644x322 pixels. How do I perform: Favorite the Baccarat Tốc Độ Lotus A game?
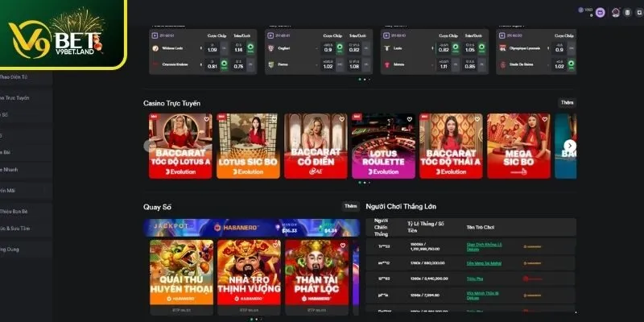[206, 119]
